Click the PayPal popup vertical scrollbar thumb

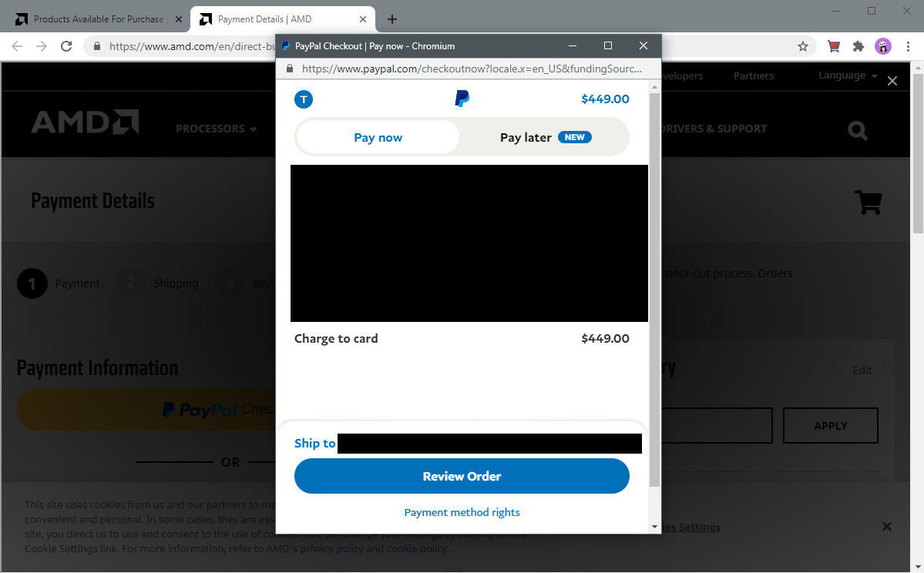(654, 289)
